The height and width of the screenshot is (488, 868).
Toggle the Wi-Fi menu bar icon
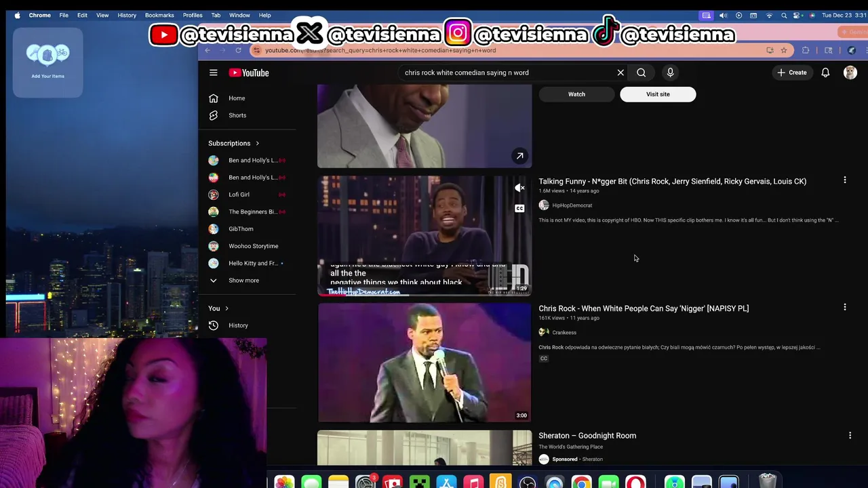769,15
